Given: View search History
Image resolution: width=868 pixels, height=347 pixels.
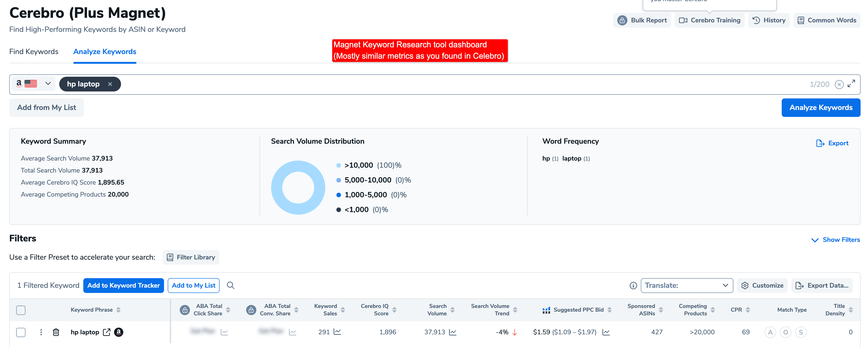Looking at the screenshot, I should (769, 20).
